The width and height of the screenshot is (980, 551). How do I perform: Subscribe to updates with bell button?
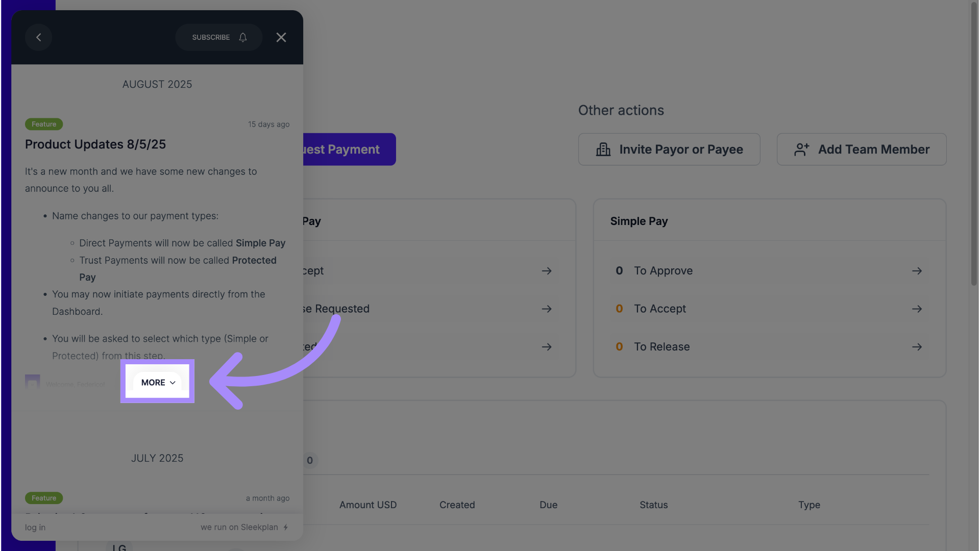pyautogui.click(x=219, y=37)
